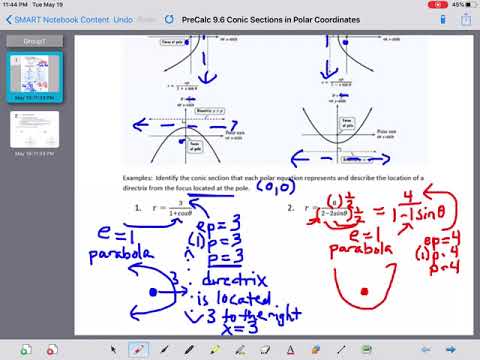The height and width of the screenshot is (360, 480).
Task: Tap the refresh icon beside the title
Action: pos(169,19)
